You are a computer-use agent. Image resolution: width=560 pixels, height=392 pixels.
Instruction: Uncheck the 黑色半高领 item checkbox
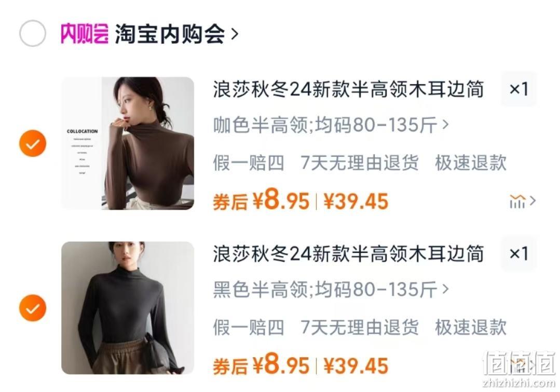tap(33, 308)
